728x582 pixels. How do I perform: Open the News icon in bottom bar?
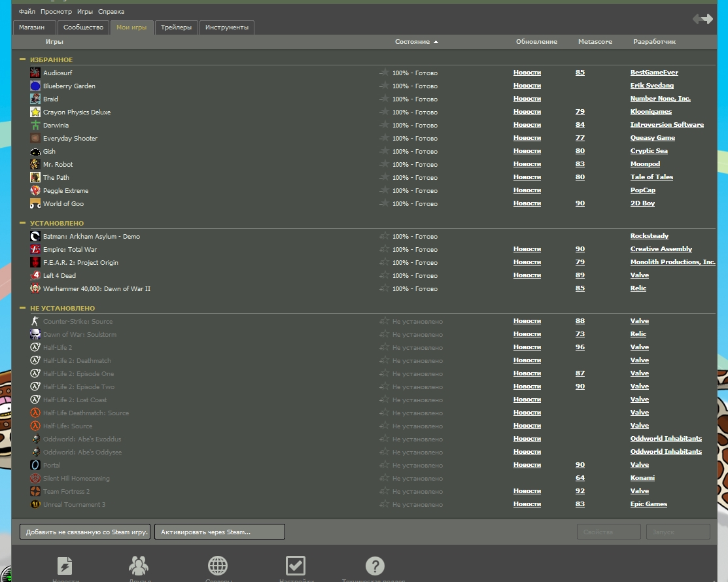(65, 566)
